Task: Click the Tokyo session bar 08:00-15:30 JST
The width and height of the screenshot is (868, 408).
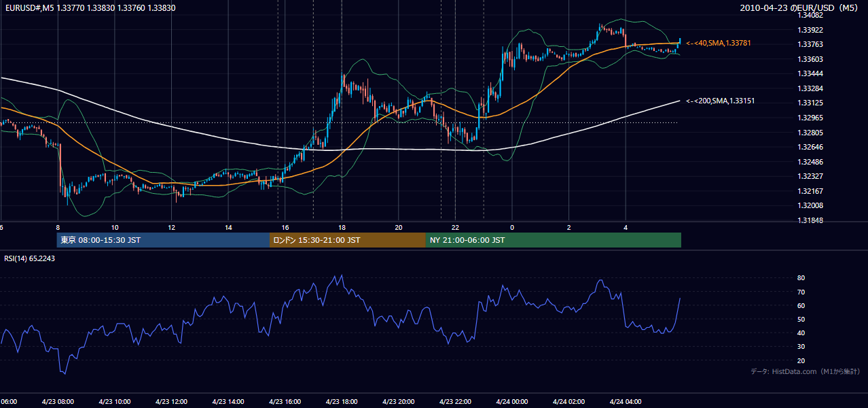Action: (x=163, y=240)
